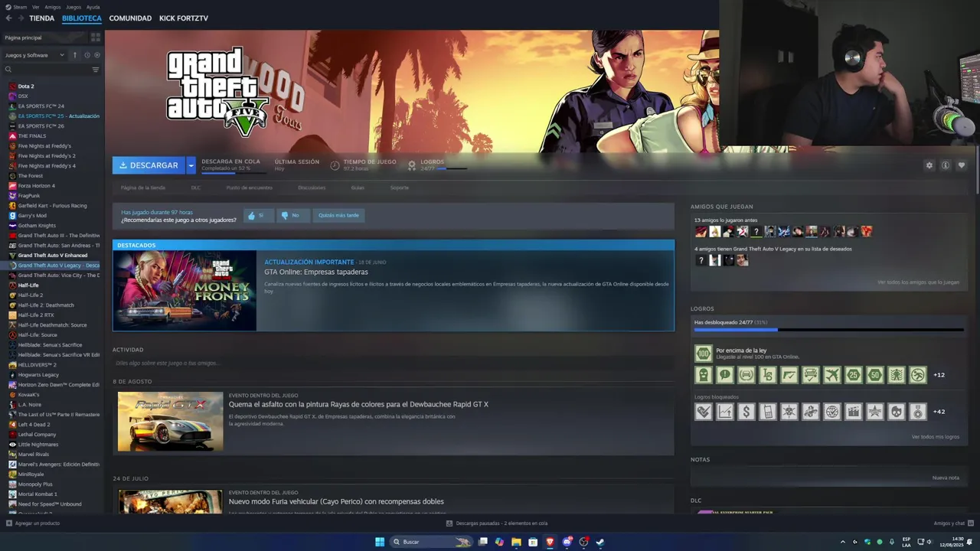Open Brave browser from taskbar
The image size is (980, 551).
tap(550, 542)
